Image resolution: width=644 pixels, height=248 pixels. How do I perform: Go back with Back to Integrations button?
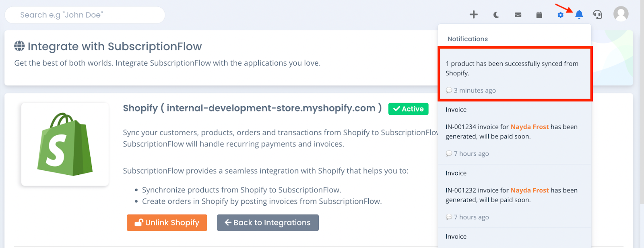tap(268, 223)
